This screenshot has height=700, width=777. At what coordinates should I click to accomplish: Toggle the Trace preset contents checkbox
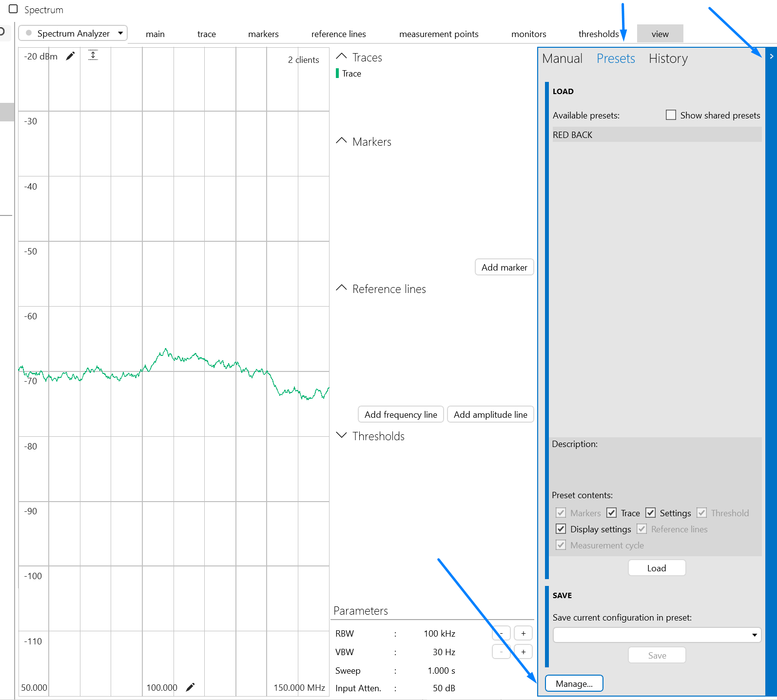point(612,513)
